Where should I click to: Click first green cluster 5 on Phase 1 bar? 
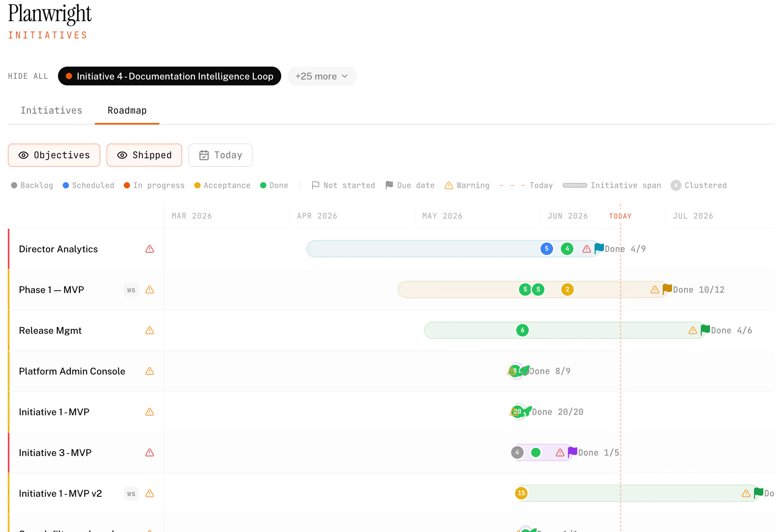525,290
